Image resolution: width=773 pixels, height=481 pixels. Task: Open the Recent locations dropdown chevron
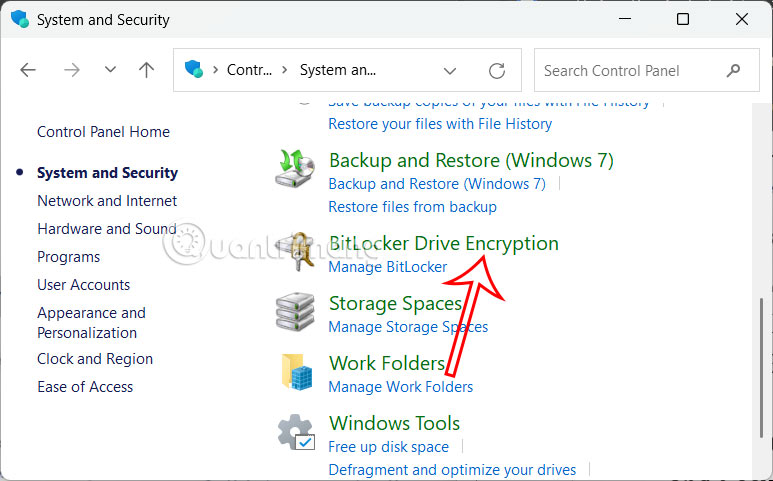click(x=110, y=70)
